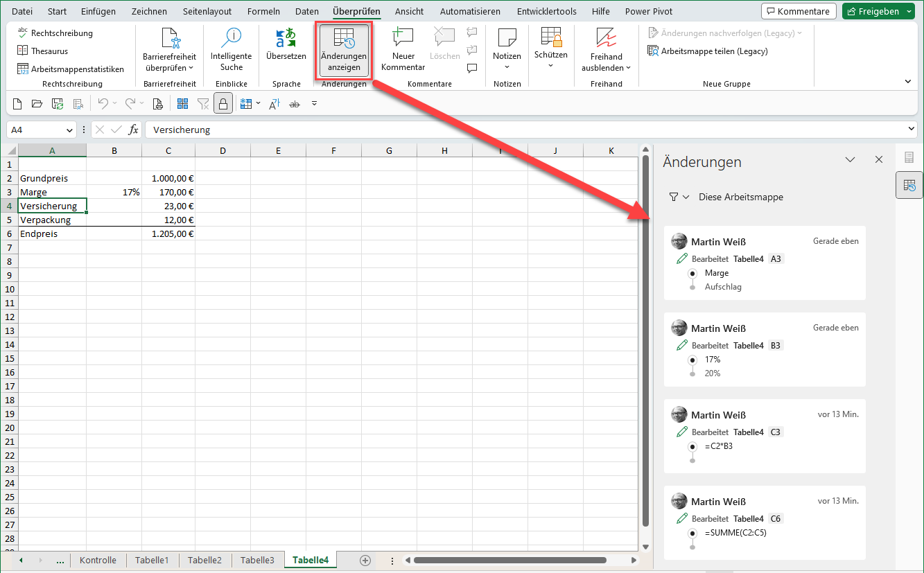Switch to the Ansicht ribbon tab
924x573 pixels.
pyautogui.click(x=409, y=11)
